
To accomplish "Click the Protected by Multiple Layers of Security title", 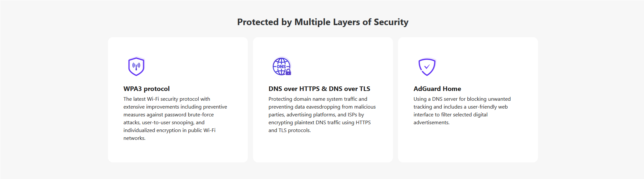I will tap(323, 22).
